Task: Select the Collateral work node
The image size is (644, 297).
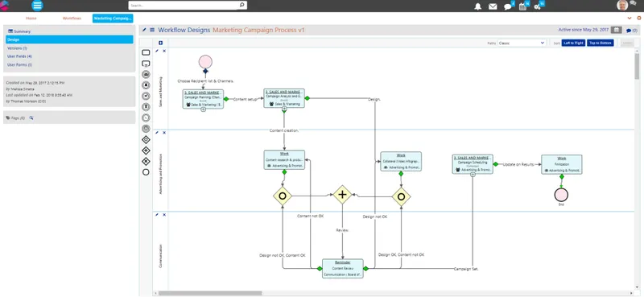Action: (401, 162)
